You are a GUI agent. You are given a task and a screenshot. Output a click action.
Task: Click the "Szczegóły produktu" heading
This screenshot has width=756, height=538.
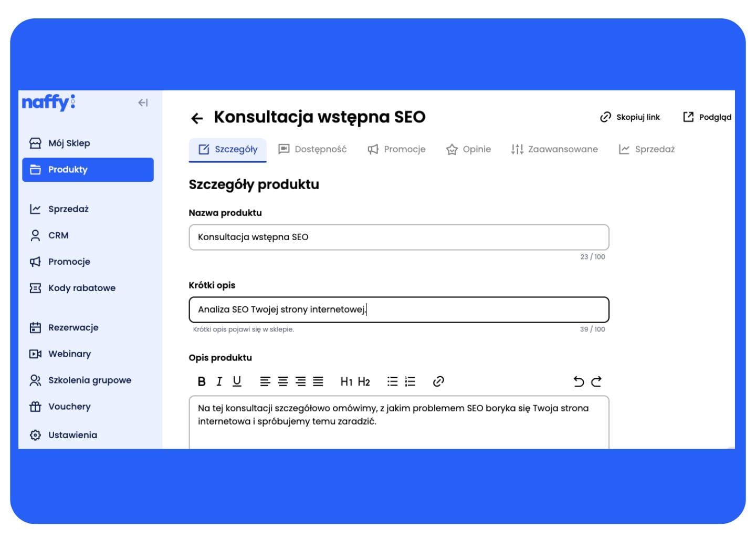pyautogui.click(x=254, y=184)
